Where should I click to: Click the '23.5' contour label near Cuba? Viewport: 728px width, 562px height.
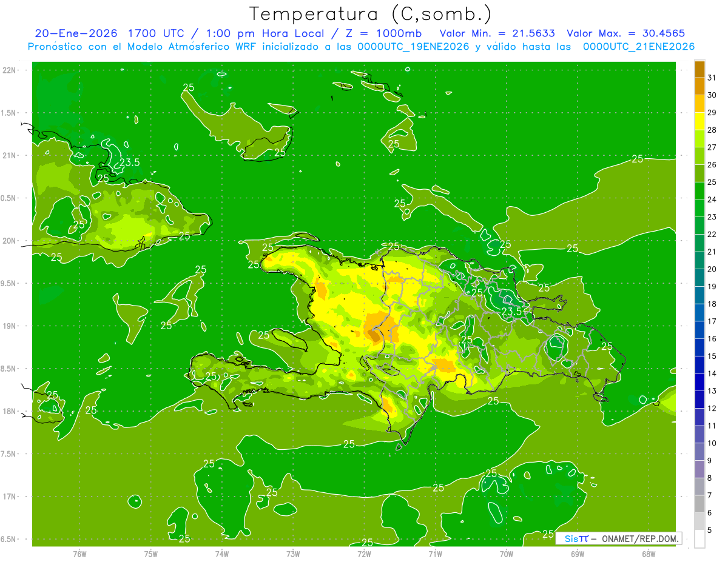point(129,162)
